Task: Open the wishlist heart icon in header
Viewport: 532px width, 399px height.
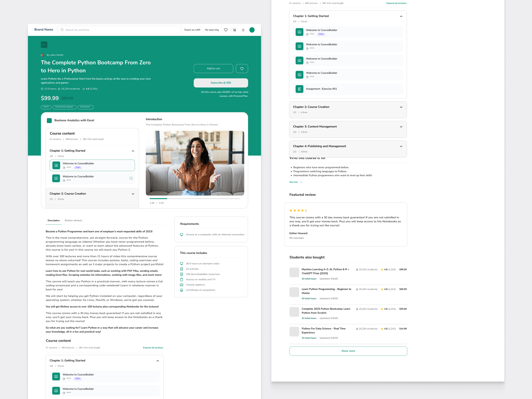Action: [226, 30]
